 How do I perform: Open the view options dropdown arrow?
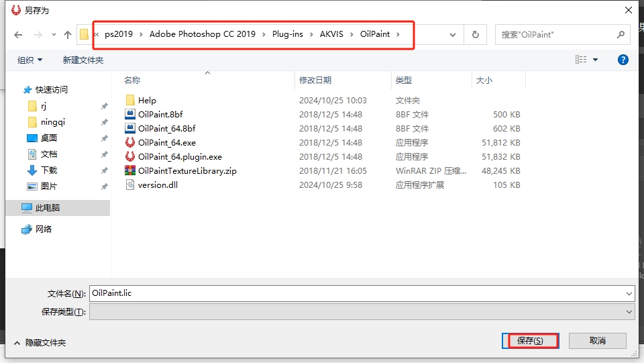[x=595, y=60]
